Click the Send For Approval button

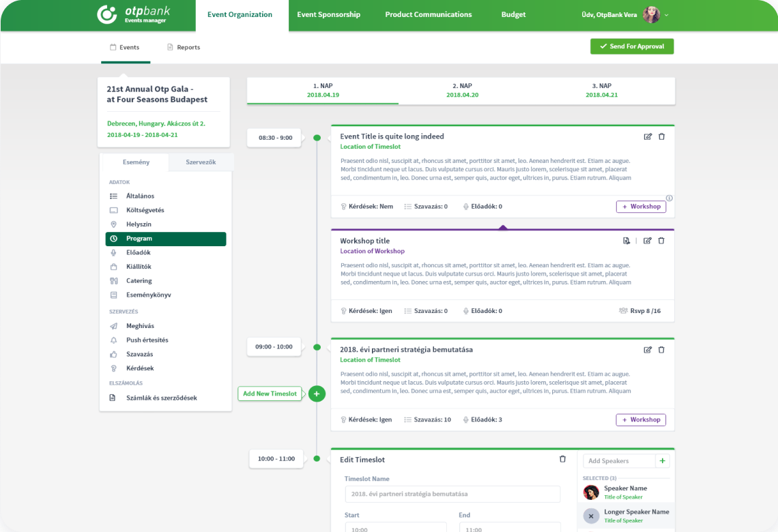click(632, 46)
